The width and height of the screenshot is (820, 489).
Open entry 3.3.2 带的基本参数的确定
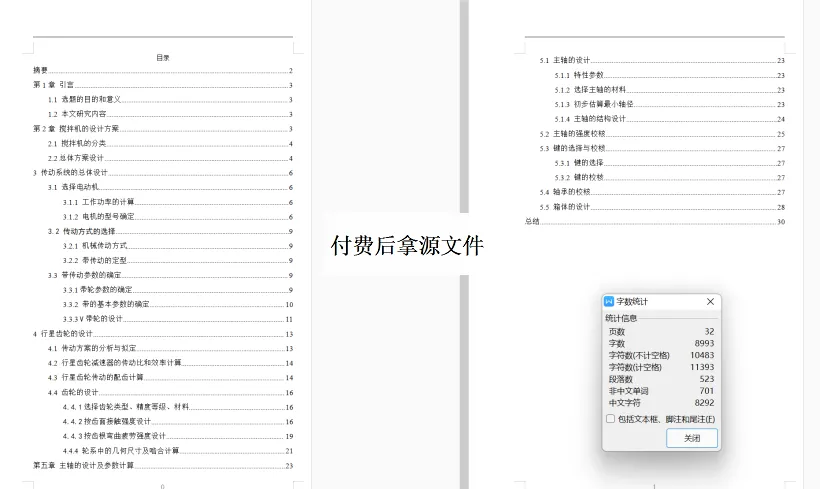[x=178, y=304]
